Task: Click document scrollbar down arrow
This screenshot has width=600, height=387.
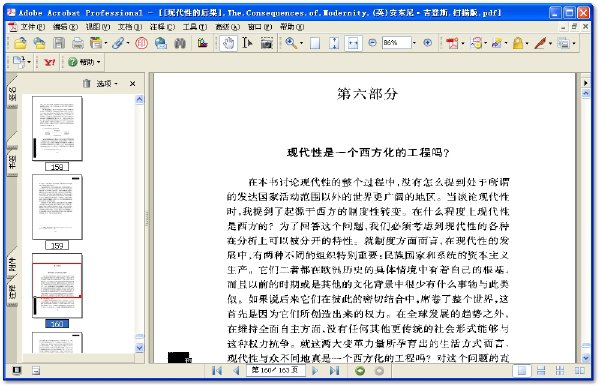Action: pos(586,358)
